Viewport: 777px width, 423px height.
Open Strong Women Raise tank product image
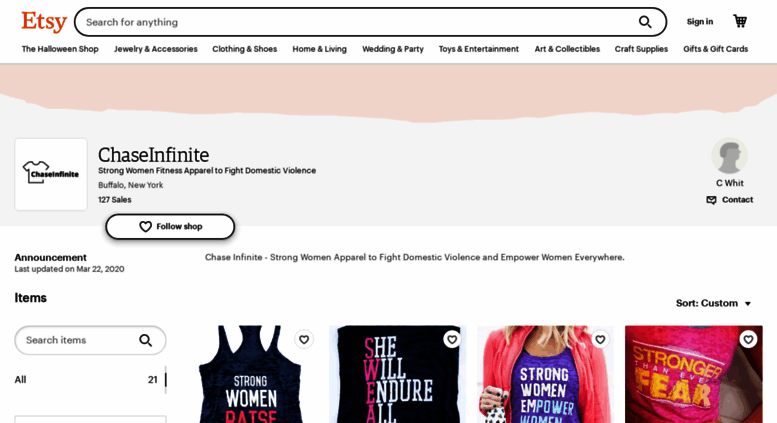[250, 374]
